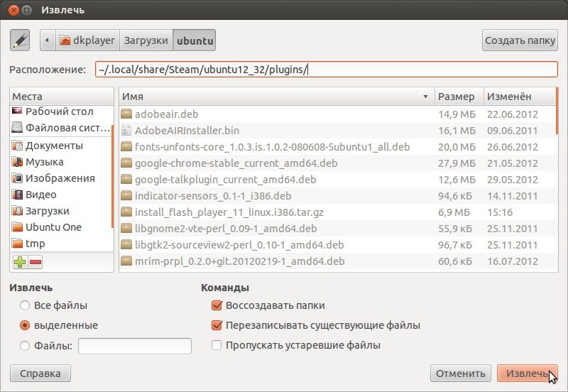Click the red minus remove-bookmark icon

(x=35, y=262)
